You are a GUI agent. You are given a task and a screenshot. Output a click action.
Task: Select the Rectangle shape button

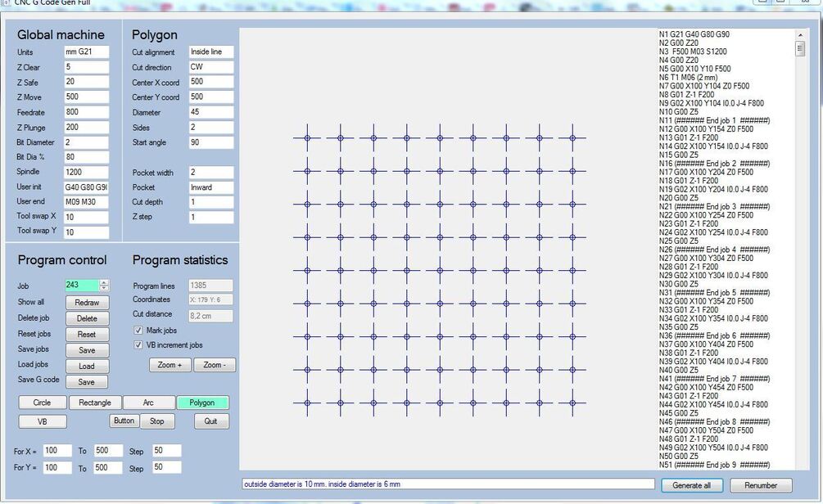[x=95, y=403]
